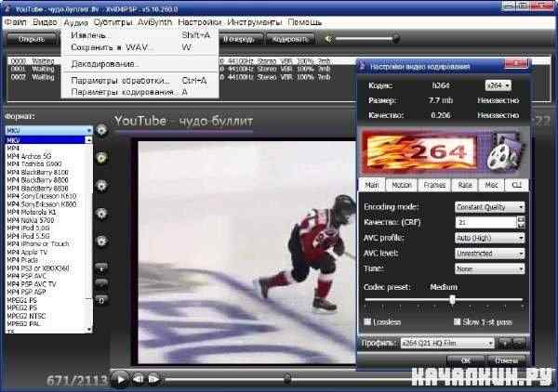The image size is (558, 392).
Task: Click the round "0" button below the gears
Action: point(101,301)
